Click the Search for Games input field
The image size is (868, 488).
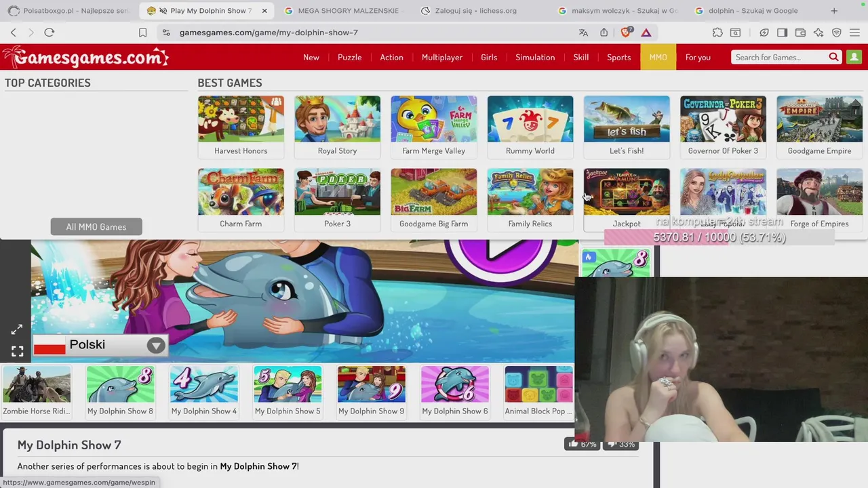(780, 57)
